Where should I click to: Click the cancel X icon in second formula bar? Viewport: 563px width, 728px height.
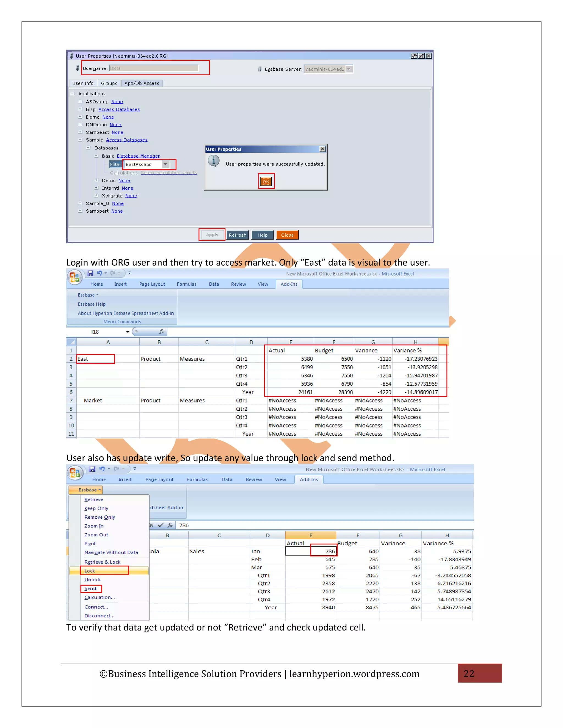[151, 525]
